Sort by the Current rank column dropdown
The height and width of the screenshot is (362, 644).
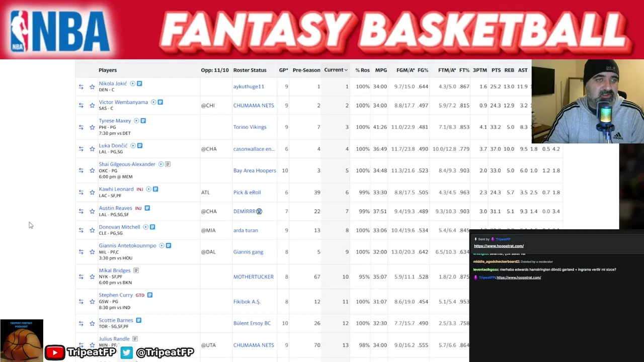pos(336,70)
